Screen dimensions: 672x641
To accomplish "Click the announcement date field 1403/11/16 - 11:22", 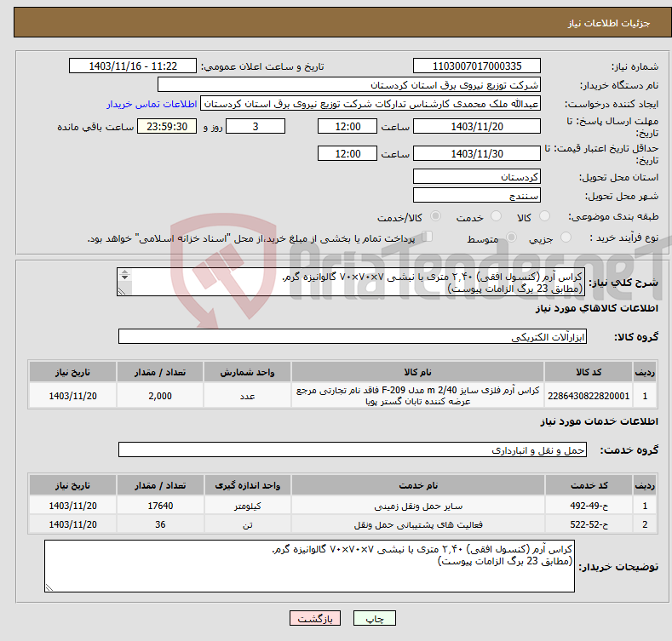I will point(133,66).
